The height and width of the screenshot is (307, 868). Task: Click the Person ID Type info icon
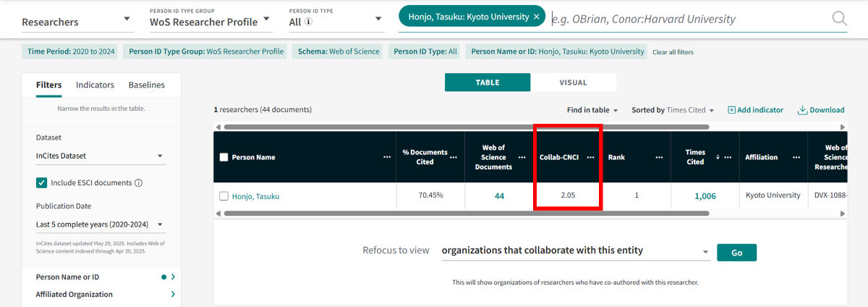pos(309,22)
